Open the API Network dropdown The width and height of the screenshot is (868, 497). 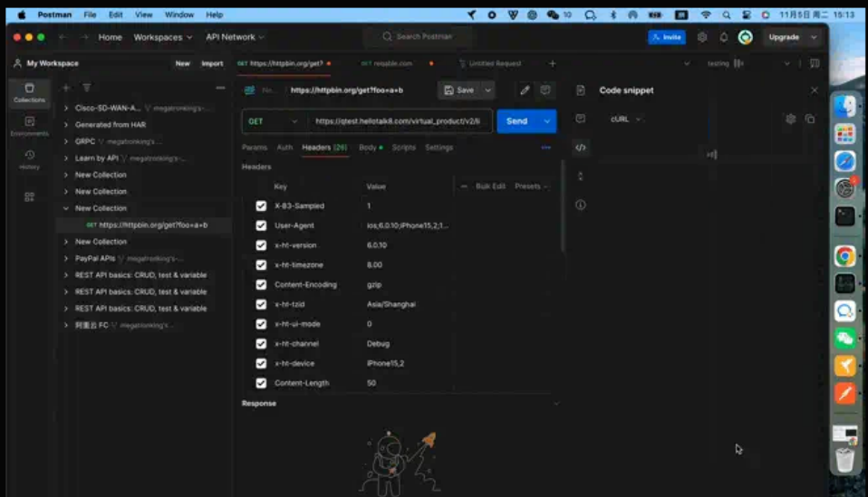235,37
